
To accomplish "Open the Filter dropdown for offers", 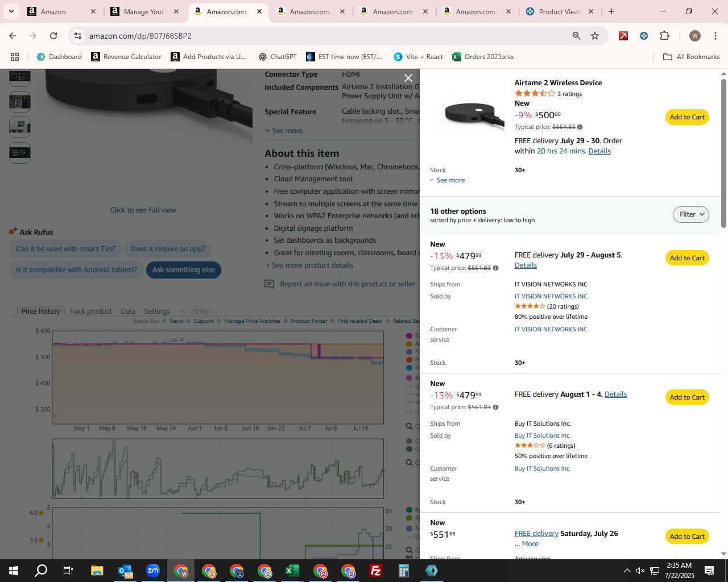I will 691,214.
